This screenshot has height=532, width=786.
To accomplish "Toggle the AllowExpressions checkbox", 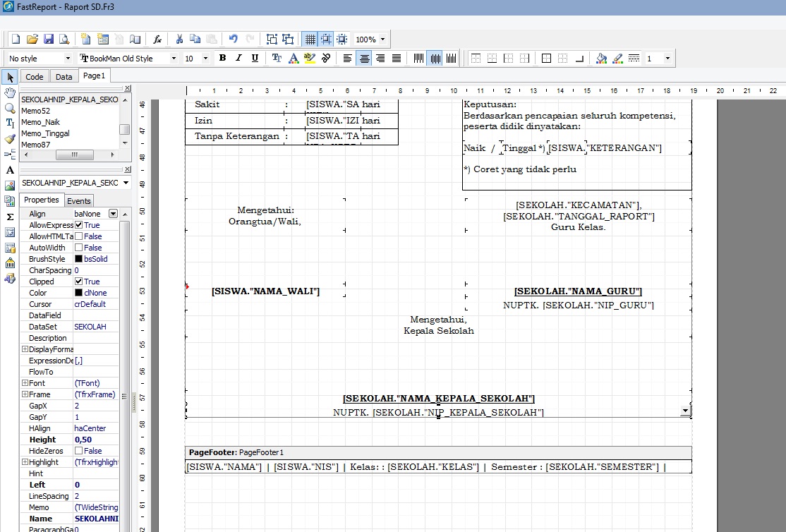I will coord(79,225).
